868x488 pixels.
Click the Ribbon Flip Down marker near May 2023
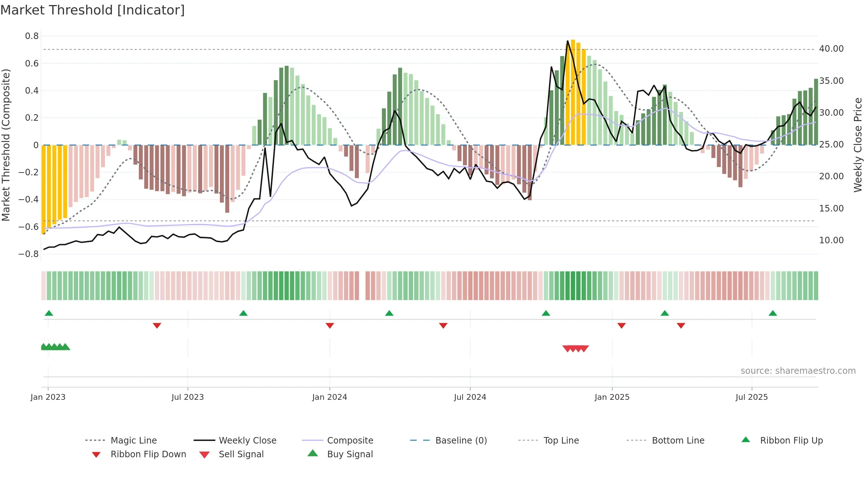(x=157, y=326)
